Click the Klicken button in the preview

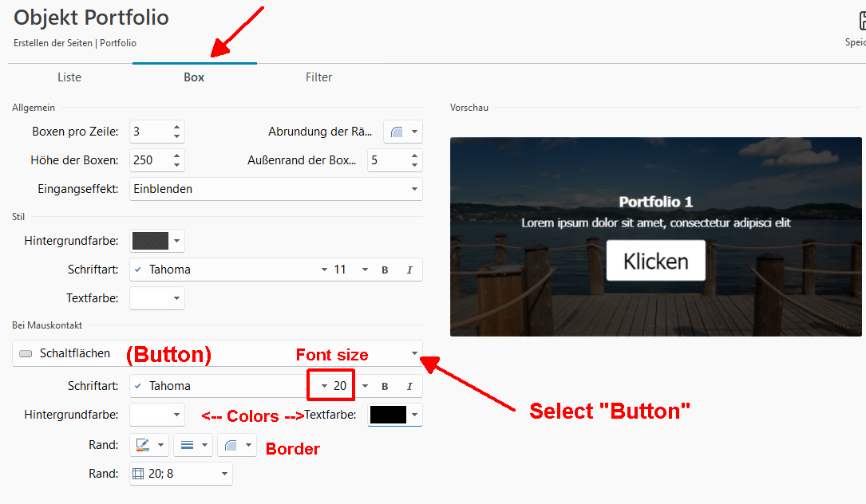click(x=655, y=261)
